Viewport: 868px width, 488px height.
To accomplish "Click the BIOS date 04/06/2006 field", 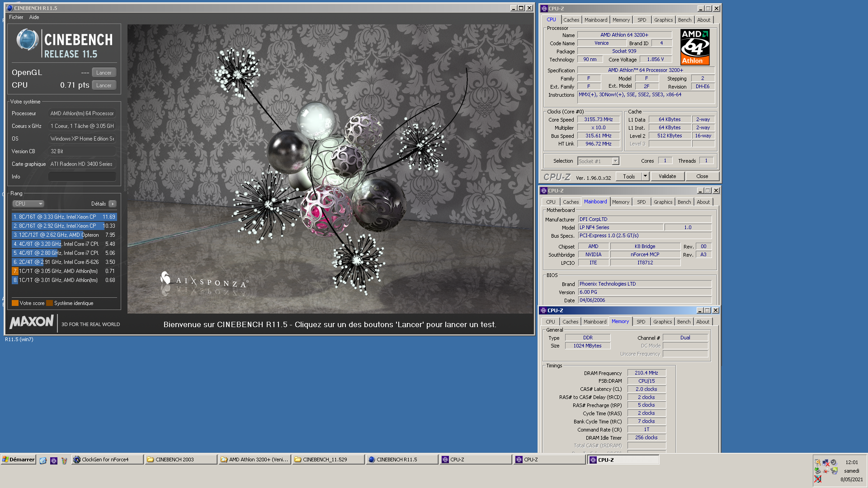I will pos(645,300).
